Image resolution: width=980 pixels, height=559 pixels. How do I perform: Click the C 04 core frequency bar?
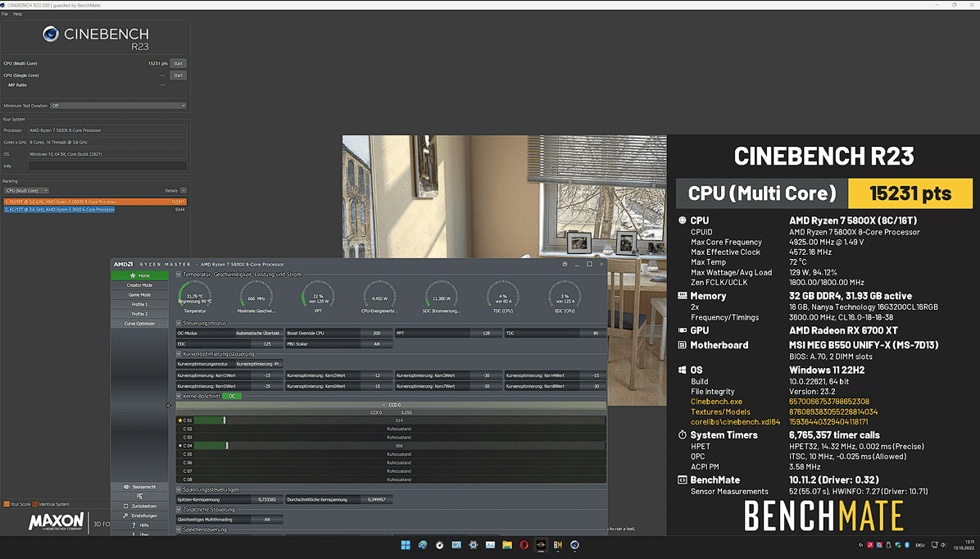click(x=399, y=446)
